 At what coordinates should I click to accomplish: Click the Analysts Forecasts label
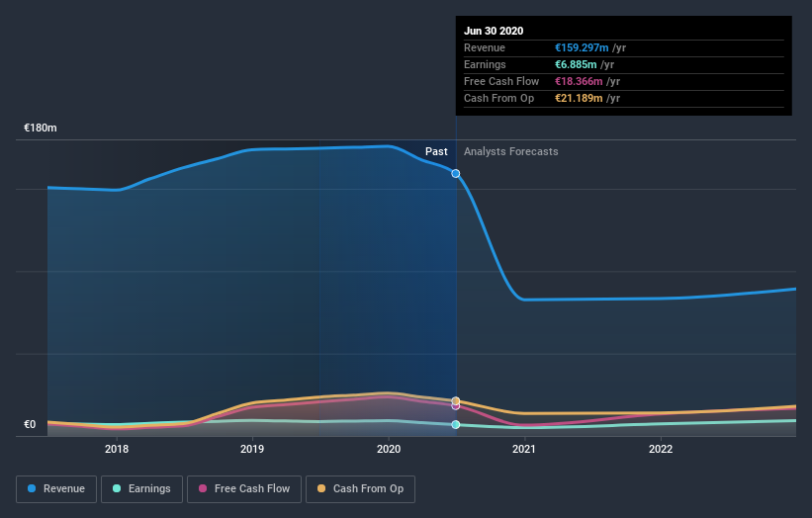[x=511, y=151]
